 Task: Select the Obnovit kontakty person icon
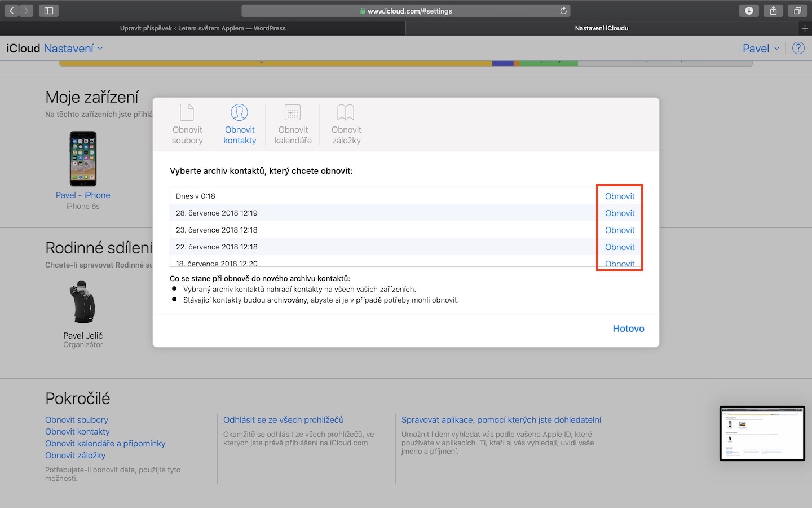pyautogui.click(x=240, y=112)
